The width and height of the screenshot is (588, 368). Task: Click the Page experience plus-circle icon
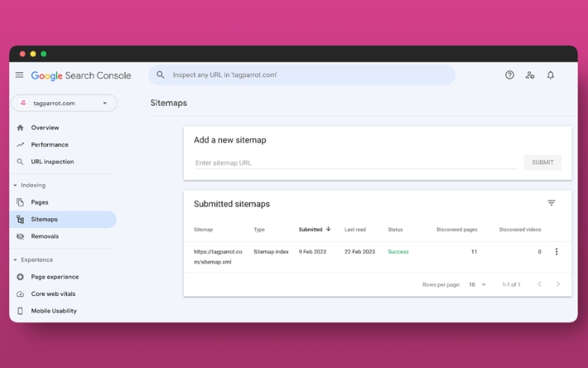(21, 277)
